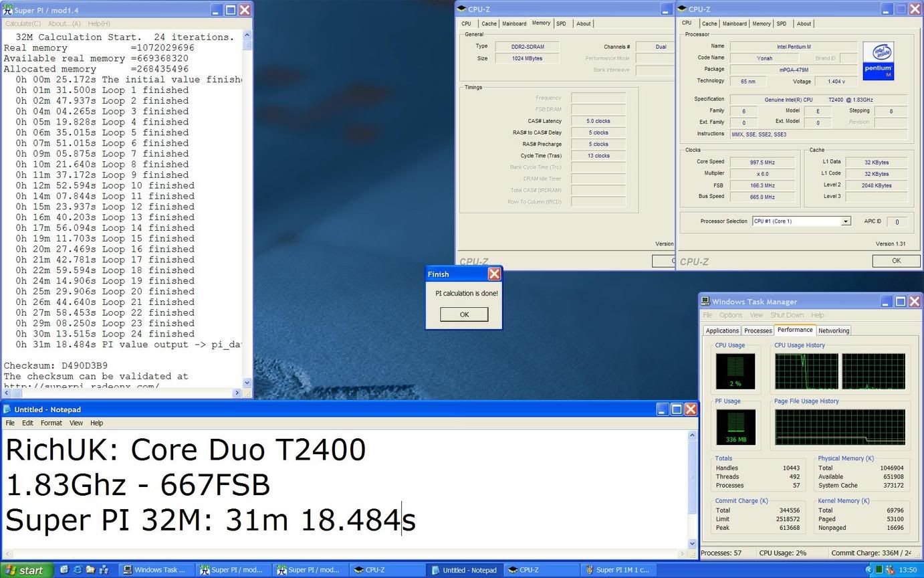Click Core Speed field 997.5 MHz

(762, 162)
